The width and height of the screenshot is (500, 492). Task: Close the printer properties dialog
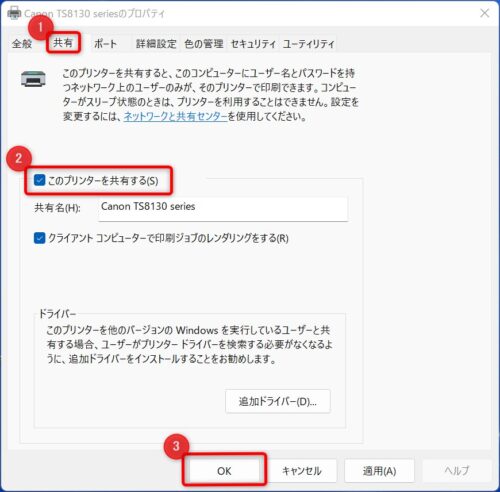click(485, 13)
